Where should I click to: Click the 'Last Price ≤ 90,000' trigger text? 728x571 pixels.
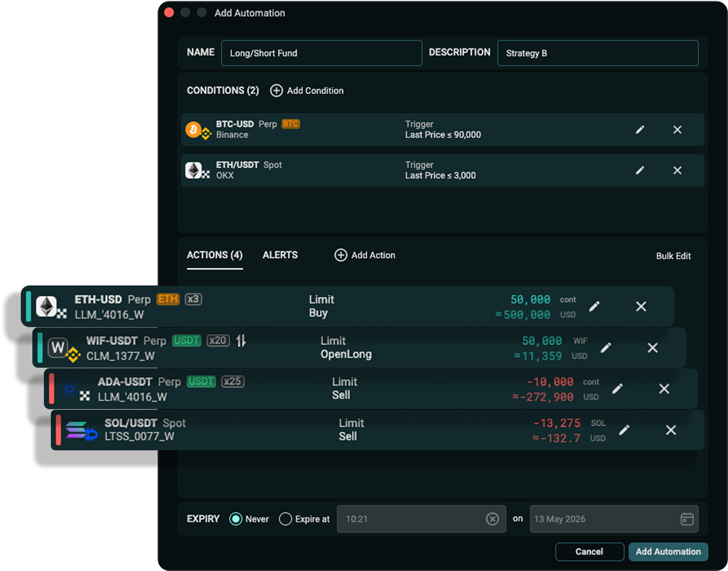tap(443, 135)
